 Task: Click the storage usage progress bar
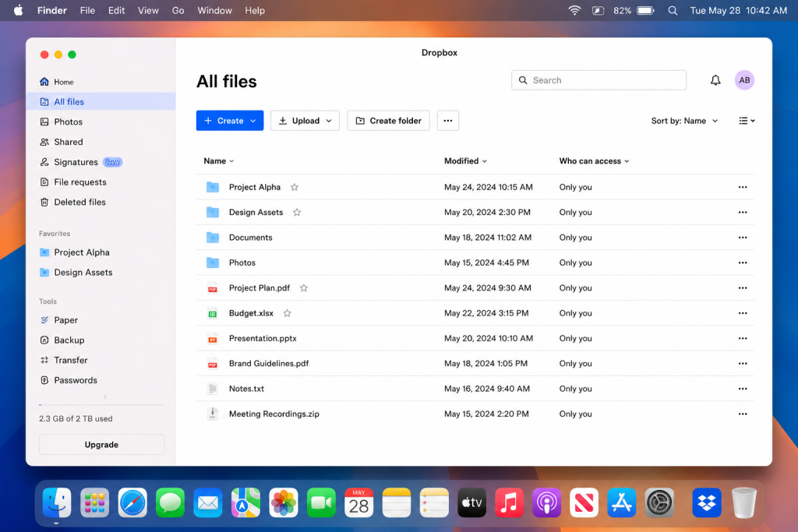[102, 405]
